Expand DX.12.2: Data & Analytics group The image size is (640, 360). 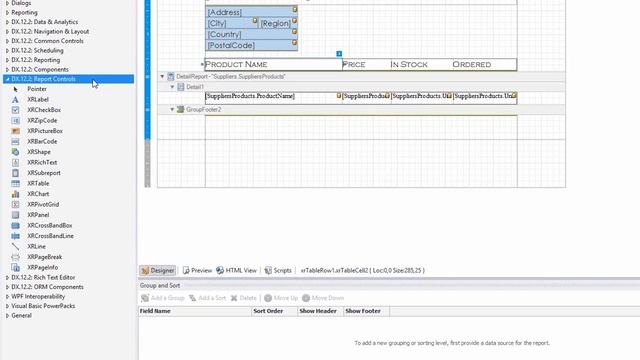(x=8, y=22)
